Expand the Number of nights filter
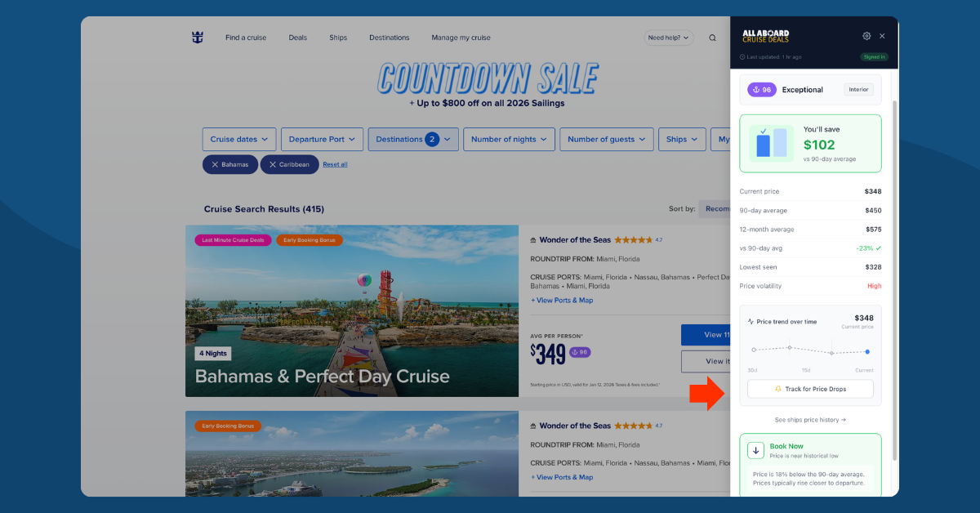 pyautogui.click(x=509, y=140)
